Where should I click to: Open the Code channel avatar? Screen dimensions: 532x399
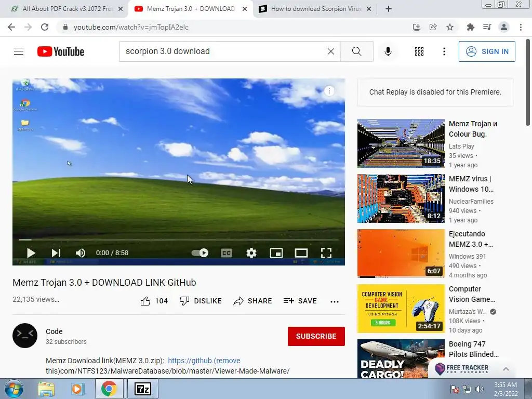coord(25,336)
